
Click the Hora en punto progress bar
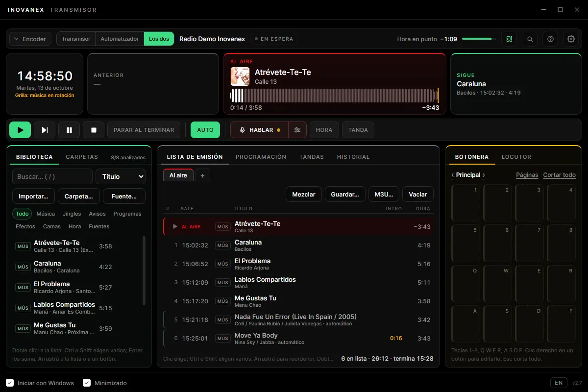tap(478, 39)
